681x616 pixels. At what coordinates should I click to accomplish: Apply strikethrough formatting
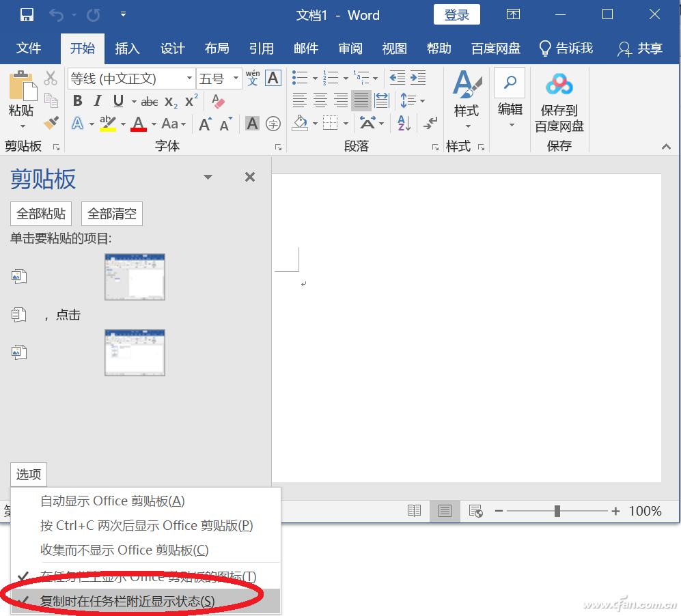(x=150, y=101)
